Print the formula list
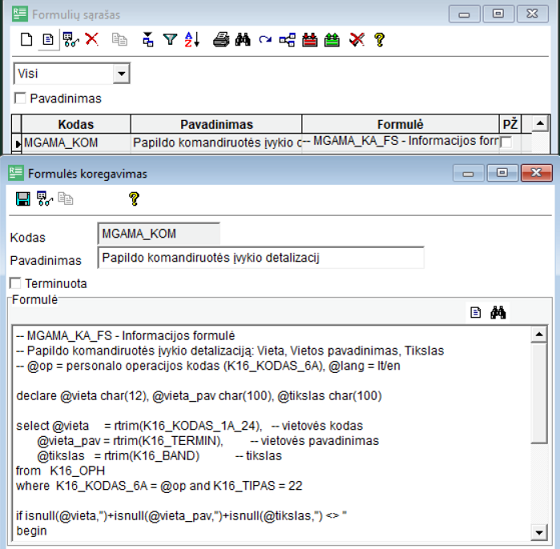560x549 pixels. click(221, 39)
